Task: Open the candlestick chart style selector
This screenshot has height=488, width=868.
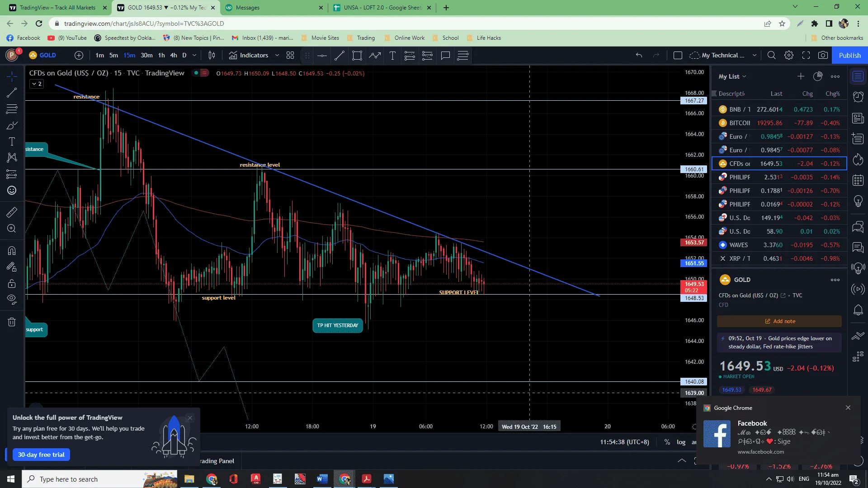Action: pos(212,55)
